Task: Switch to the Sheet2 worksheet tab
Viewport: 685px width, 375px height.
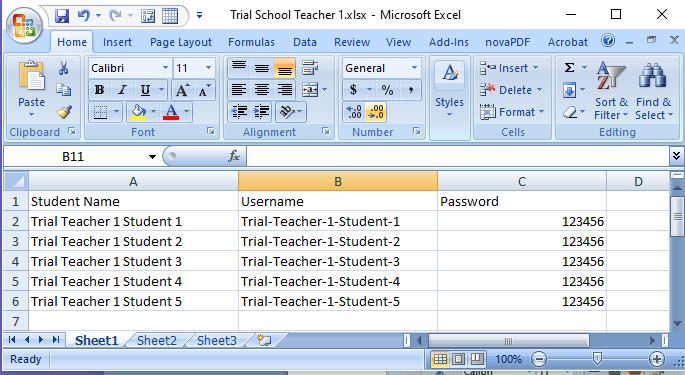Action: pyautogui.click(x=156, y=340)
